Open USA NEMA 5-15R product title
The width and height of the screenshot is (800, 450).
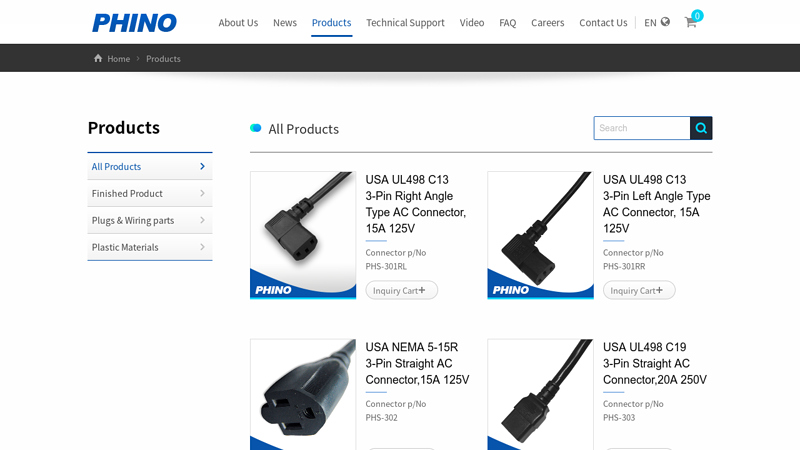(417, 363)
